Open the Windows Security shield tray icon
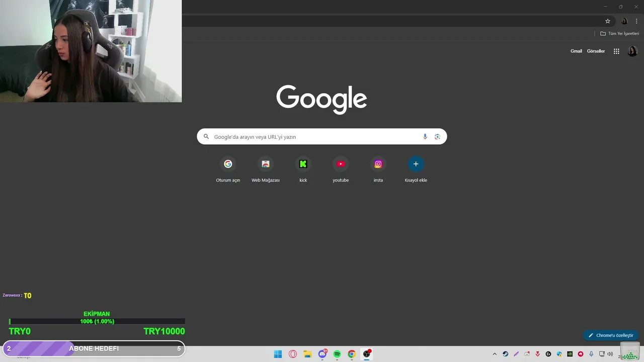Image resolution: width=644 pixels, height=362 pixels. [559, 354]
